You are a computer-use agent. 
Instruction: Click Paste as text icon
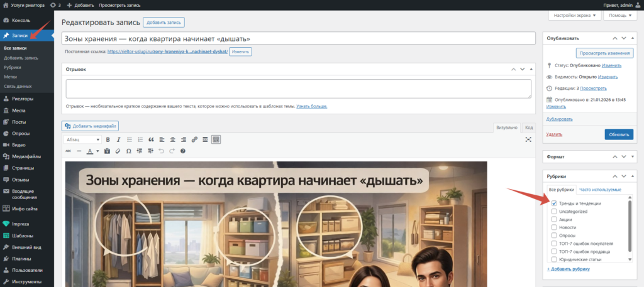click(x=107, y=151)
